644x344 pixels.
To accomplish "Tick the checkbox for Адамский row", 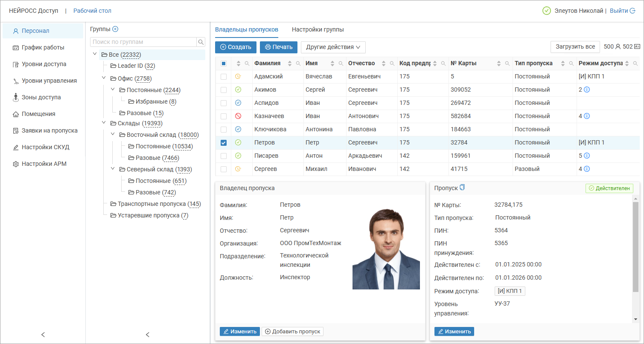I will click(224, 77).
